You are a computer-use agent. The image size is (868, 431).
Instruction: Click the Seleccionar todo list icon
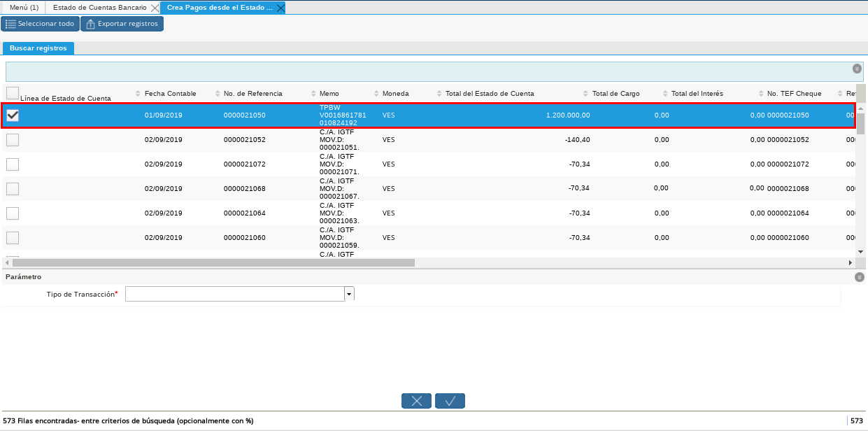point(10,24)
